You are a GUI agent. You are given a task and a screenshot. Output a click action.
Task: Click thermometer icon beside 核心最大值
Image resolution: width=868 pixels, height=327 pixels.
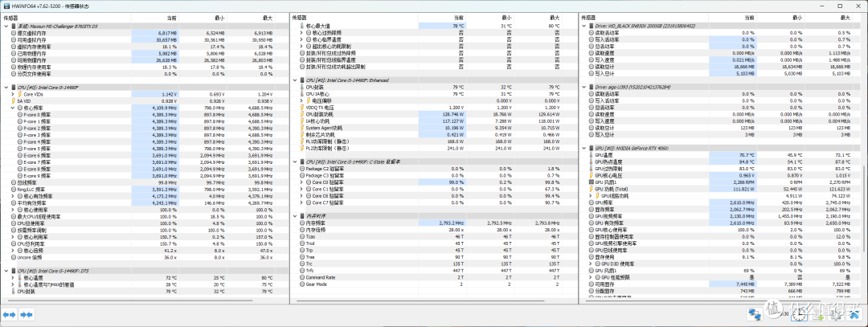tap(301, 26)
